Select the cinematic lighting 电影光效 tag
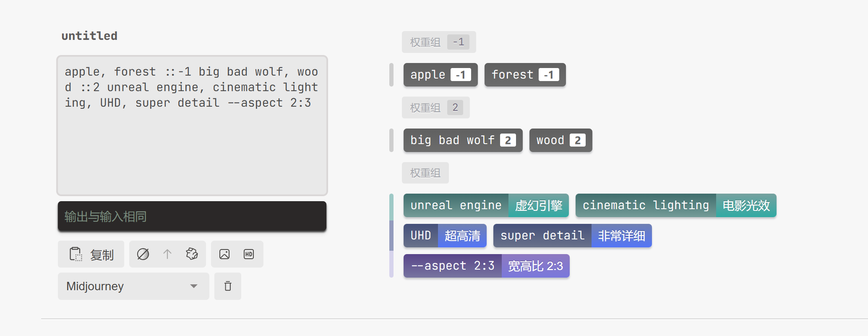This screenshot has height=336, width=868. (675, 205)
